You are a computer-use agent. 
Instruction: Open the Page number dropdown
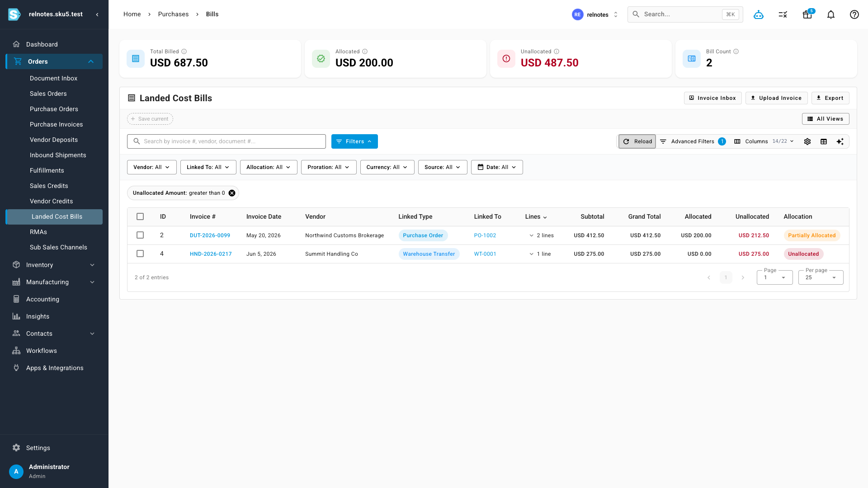click(775, 277)
